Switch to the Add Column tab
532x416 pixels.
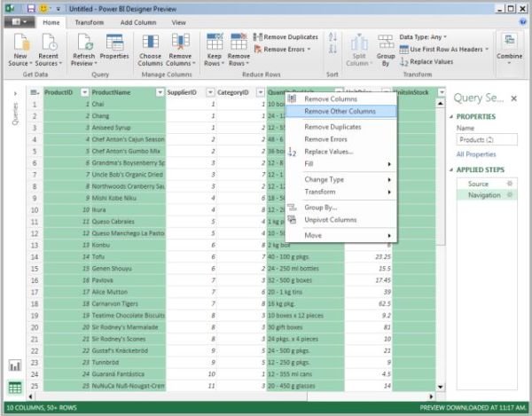(138, 22)
